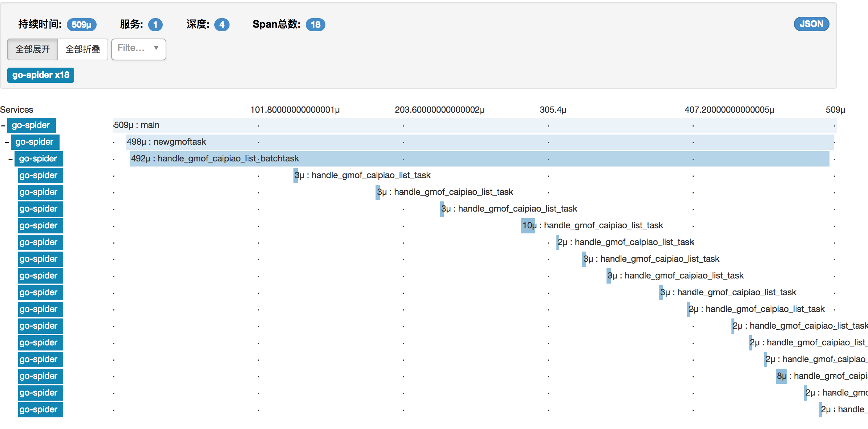Open the JSON view button
The image size is (868, 429).
(811, 24)
